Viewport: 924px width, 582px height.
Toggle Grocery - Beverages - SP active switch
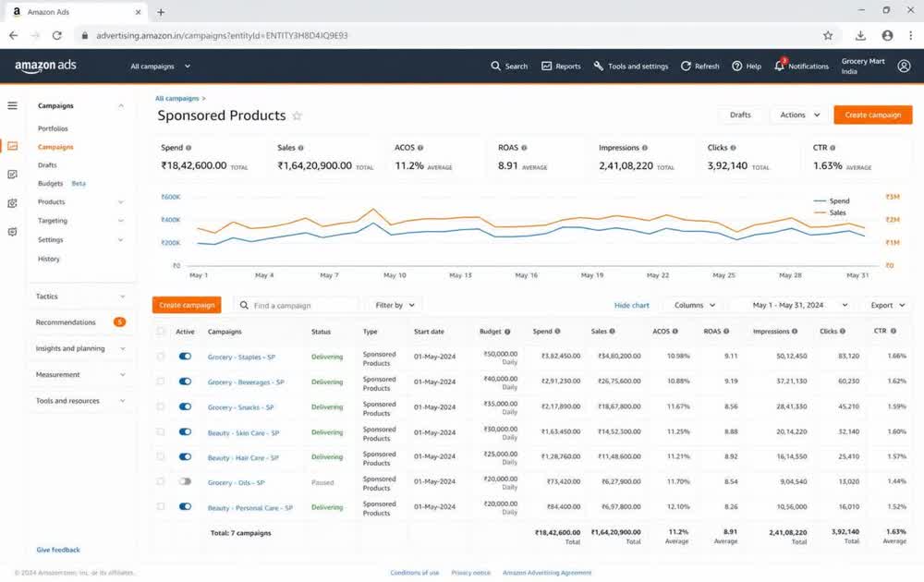[x=185, y=382]
